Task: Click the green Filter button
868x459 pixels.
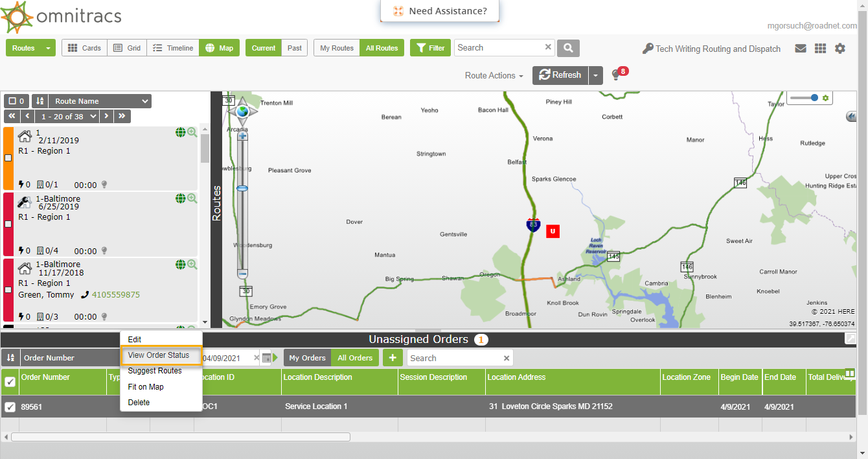Action: (x=430, y=48)
